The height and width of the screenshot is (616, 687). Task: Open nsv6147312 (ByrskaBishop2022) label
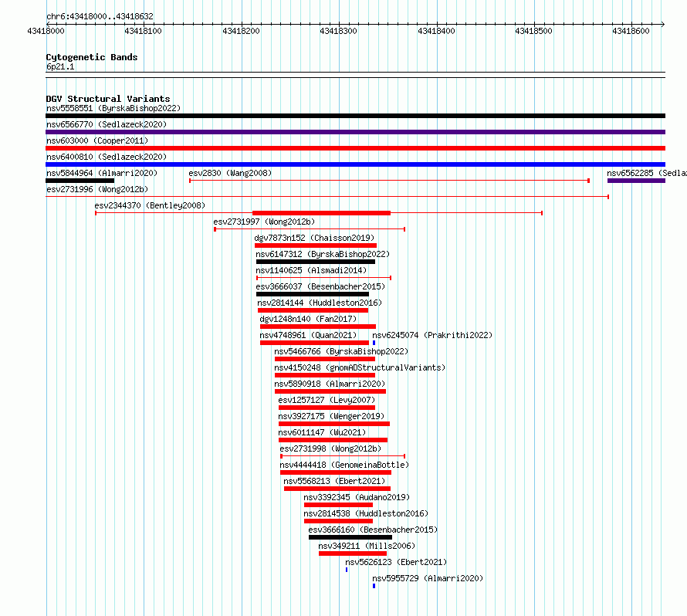coord(323,254)
